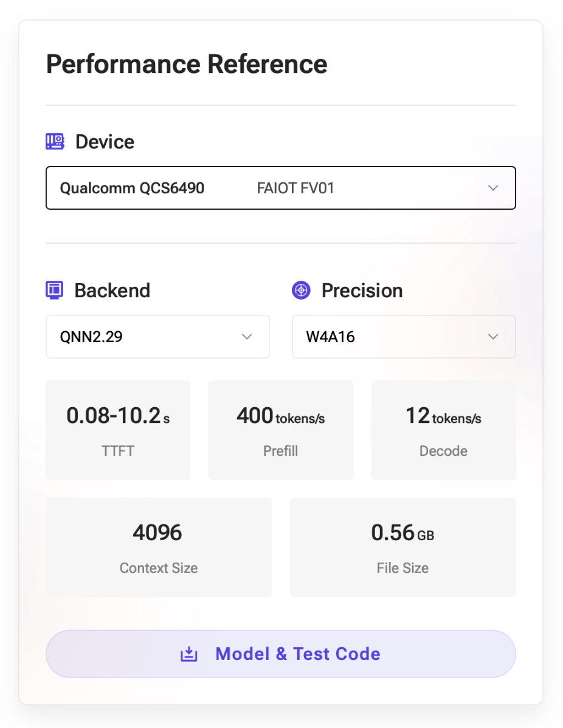The image size is (563, 728).
Task: Click the 4096 Context Size card
Action: tap(159, 547)
